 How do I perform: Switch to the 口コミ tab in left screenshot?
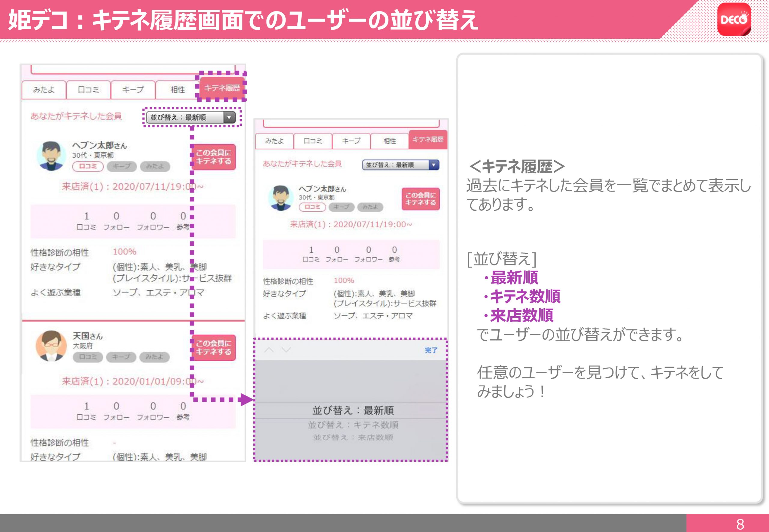88,90
